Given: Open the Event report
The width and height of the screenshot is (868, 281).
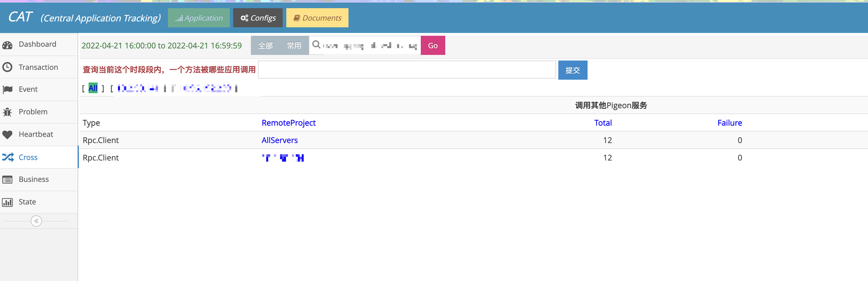Looking at the screenshot, I should 39,89.
